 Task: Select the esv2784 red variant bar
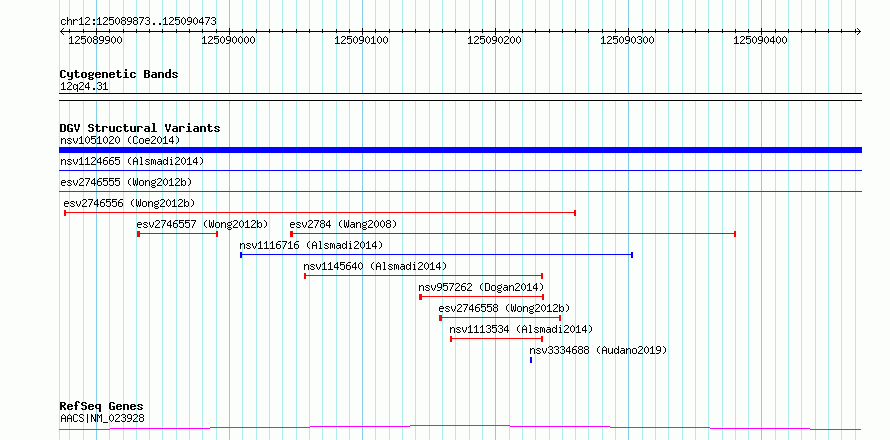513,234
